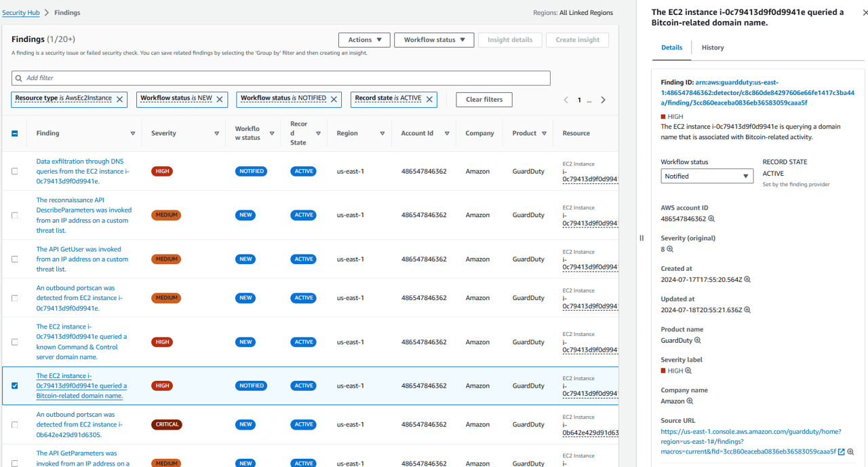Click the Add filter input field
Screen dimensions: 868x467
tap(281, 78)
